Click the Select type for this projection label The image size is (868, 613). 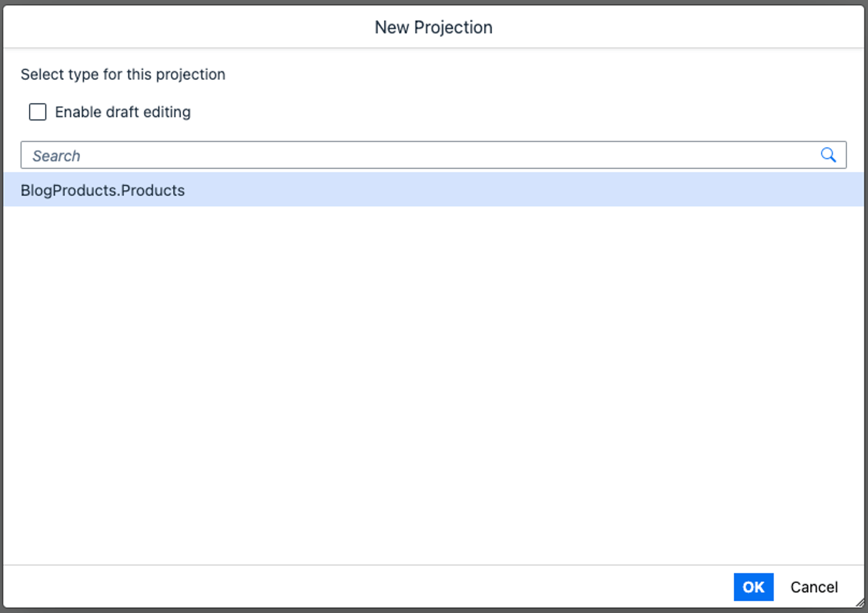click(x=122, y=74)
